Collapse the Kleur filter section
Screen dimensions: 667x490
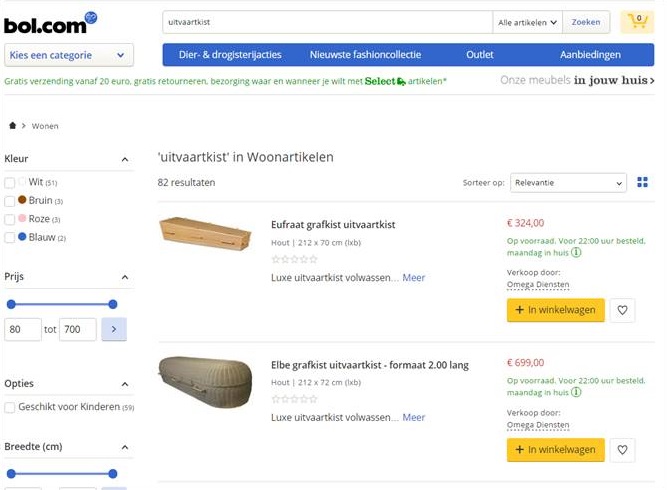point(125,159)
